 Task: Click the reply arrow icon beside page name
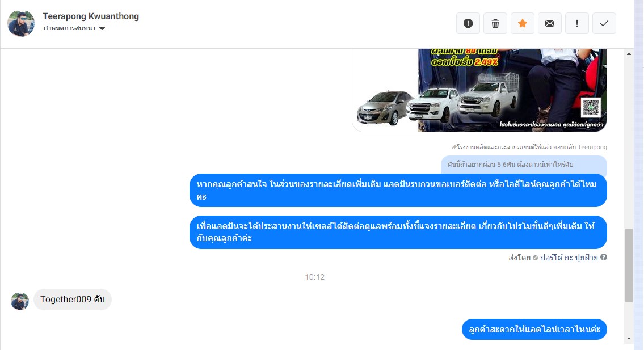pos(454,147)
